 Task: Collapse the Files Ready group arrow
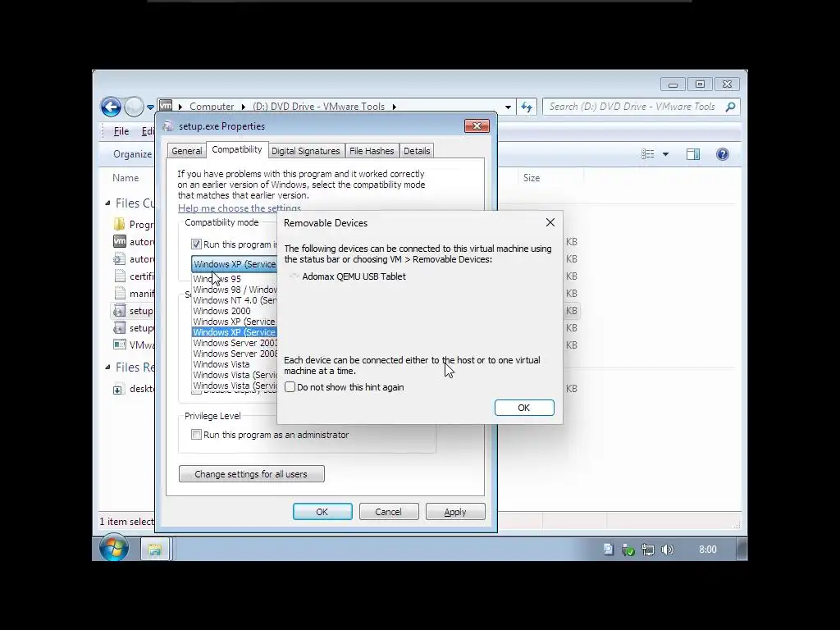[x=107, y=367]
